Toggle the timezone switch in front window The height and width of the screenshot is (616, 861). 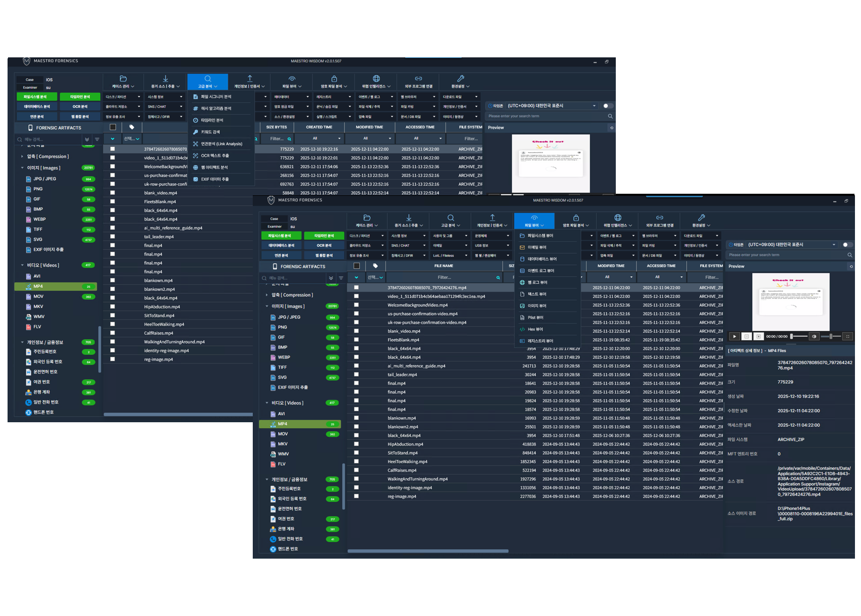tap(847, 245)
